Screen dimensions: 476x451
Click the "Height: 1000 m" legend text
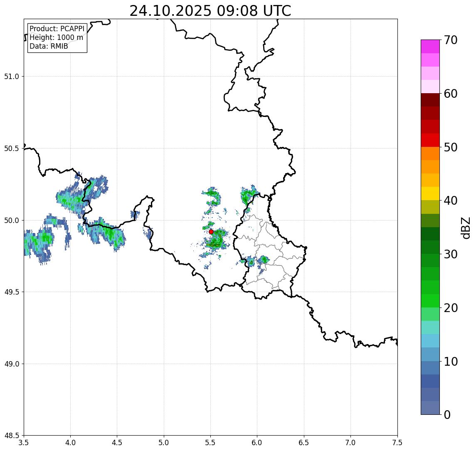tap(56, 37)
